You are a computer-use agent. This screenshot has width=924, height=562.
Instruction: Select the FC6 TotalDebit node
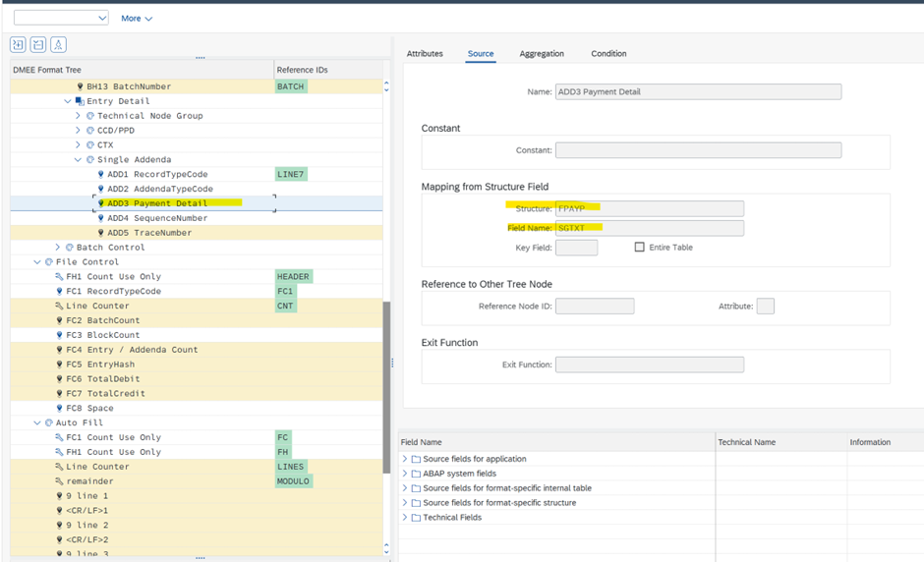point(103,379)
